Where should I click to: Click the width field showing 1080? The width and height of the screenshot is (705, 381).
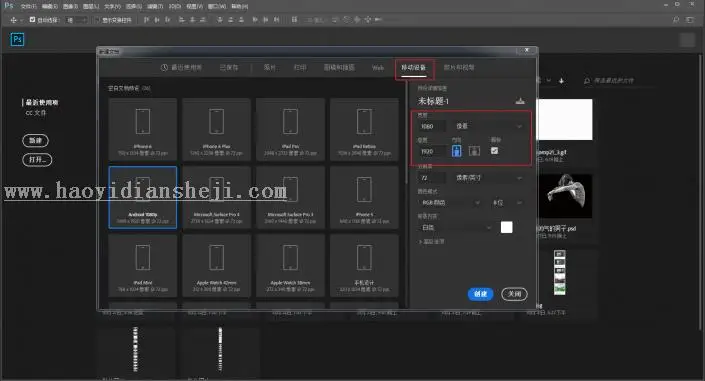tap(432, 126)
